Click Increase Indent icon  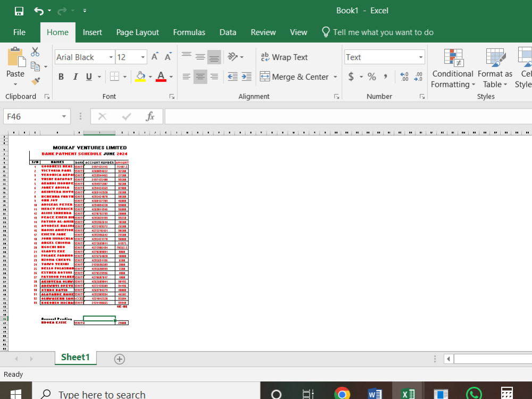tap(247, 77)
